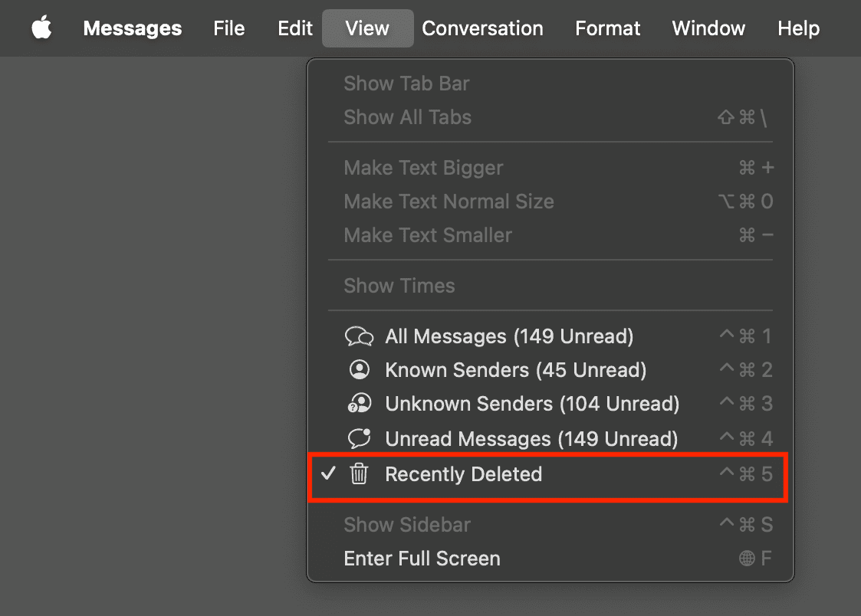The image size is (861, 616).
Task: Uncheck the Recently Deleted checkmark
Action: (329, 474)
